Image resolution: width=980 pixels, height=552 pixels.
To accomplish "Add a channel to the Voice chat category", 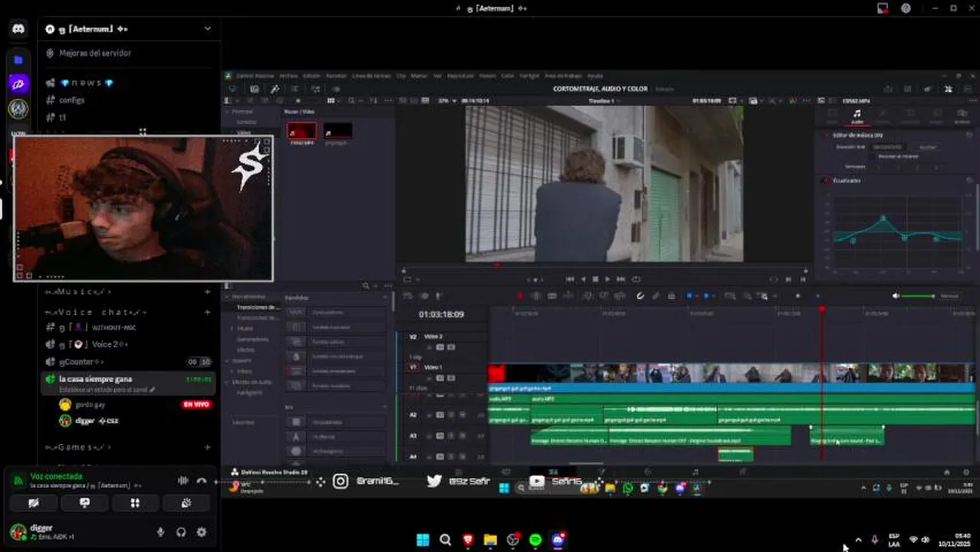I will pos(207,312).
